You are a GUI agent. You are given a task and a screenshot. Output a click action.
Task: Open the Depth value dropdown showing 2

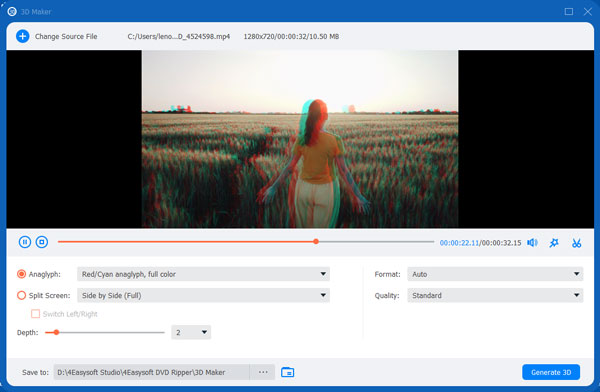point(191,332)
